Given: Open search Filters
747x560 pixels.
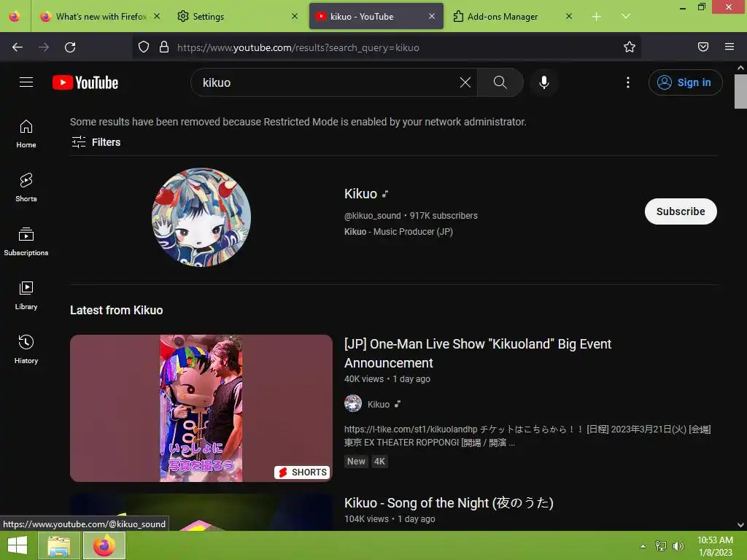Looking at the screenshot, I should [x=96, y=142].
